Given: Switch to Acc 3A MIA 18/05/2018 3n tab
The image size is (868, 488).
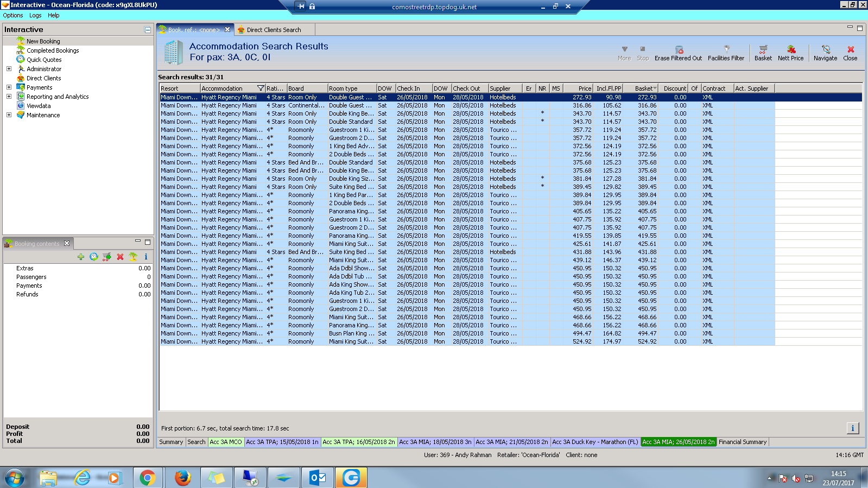Looking at the screenshot, I should pos(435,442).
